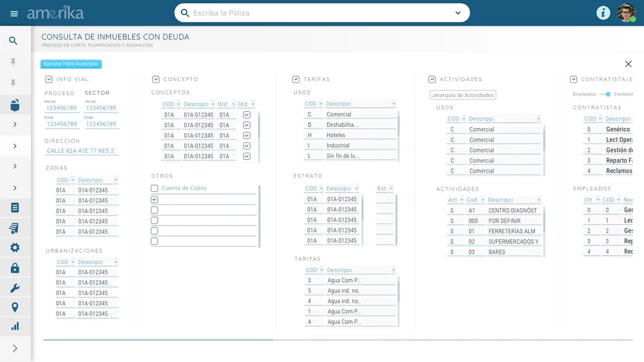Open the settings gear in sidebar
Image resolution: width=644 pixels, height=362 pixels.
(x=15, y=248)
